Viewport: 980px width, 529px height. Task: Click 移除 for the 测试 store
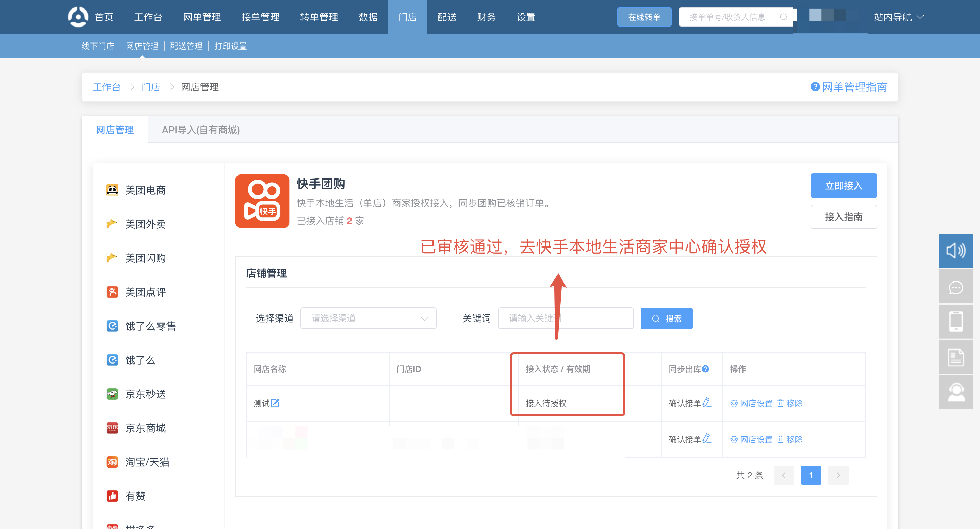pyautogui.click(x=789, y=403)
